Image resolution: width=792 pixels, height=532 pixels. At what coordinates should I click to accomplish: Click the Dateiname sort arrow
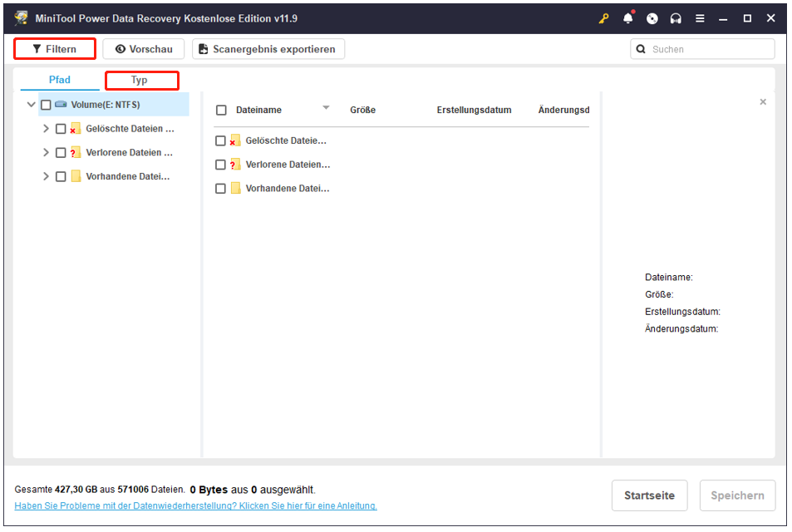326,107
